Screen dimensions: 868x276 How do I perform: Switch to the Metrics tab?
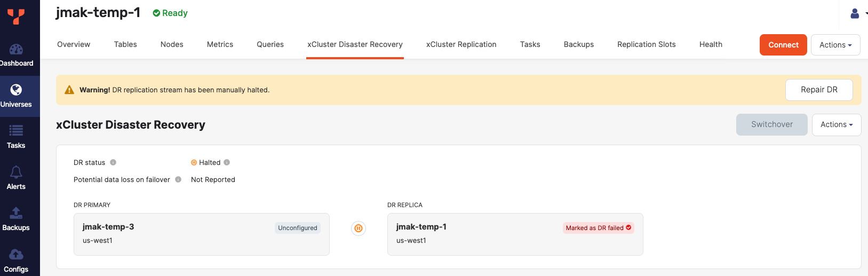220,44
